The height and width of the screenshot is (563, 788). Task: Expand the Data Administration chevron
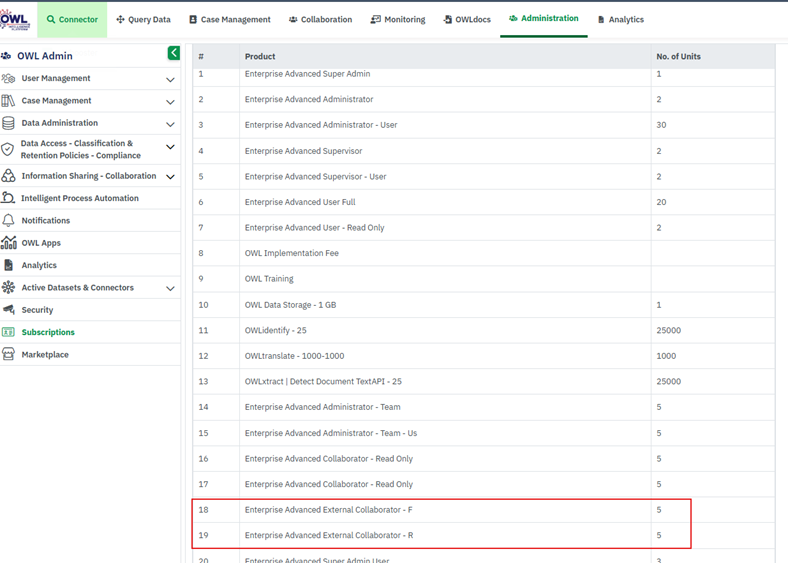click(x=170, y=124)
